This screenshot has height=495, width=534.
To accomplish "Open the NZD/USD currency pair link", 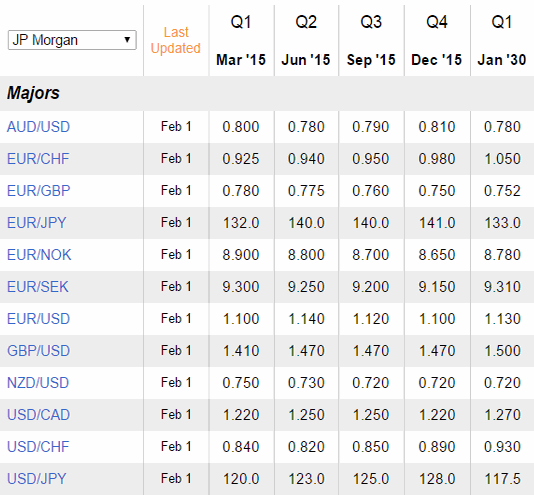I will (x=38, y=383).
